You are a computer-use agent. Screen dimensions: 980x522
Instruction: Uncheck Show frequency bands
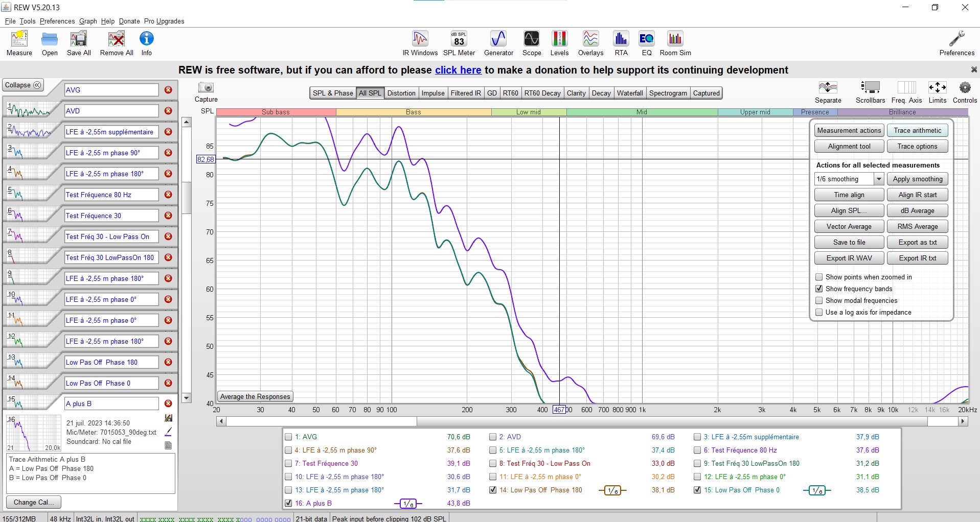click(x=819, y=289)
